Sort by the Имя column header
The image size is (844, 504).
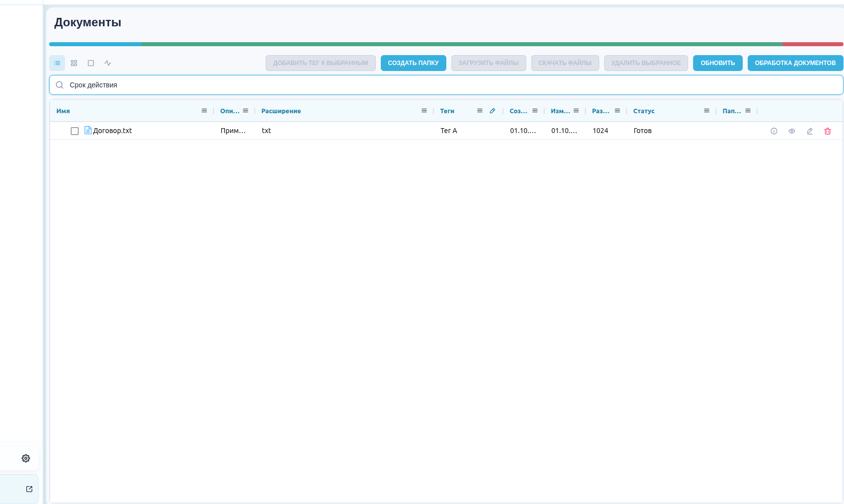63,111
